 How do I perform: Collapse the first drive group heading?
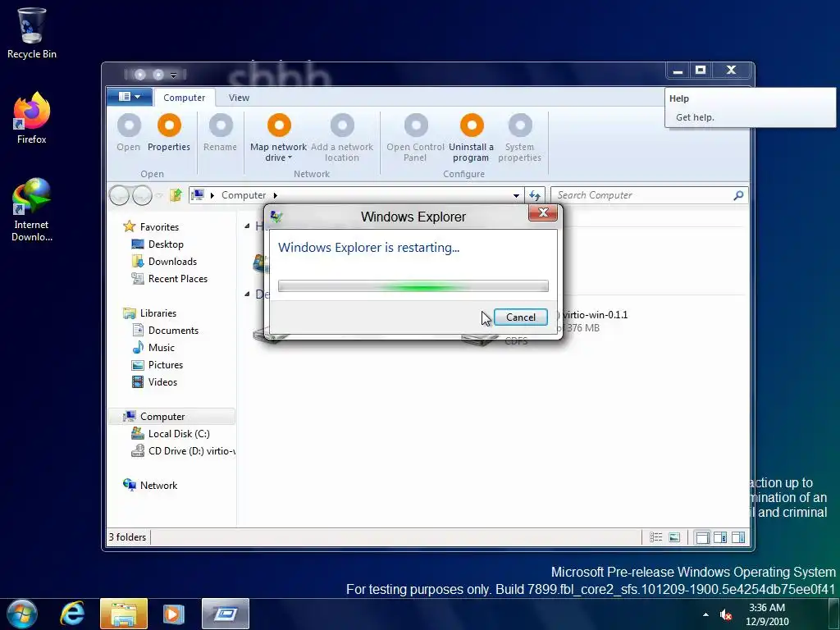(x=247, y=226)
